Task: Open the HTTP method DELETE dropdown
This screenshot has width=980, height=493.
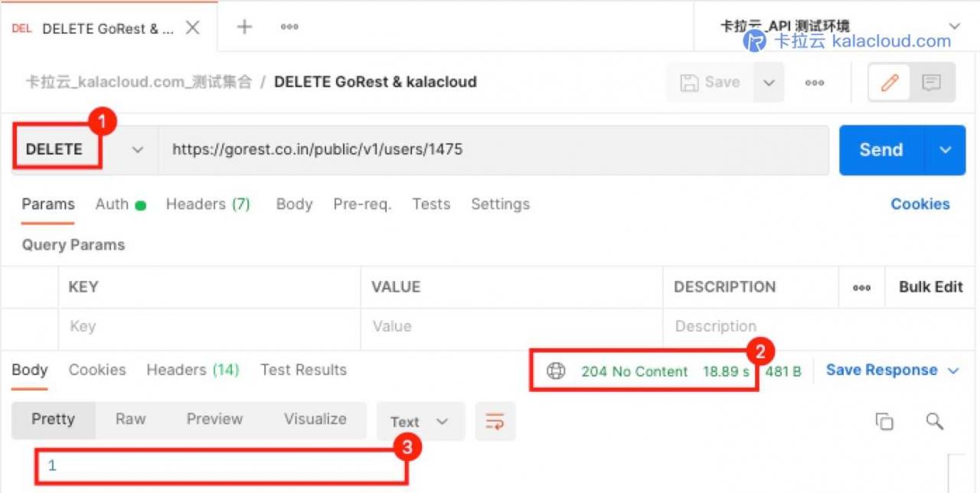Action: 84,149
